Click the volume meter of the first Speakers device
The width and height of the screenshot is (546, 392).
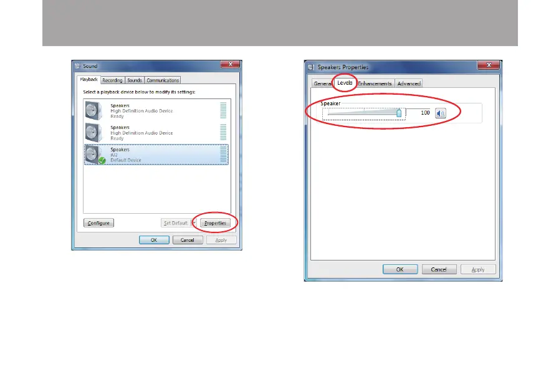223,110
